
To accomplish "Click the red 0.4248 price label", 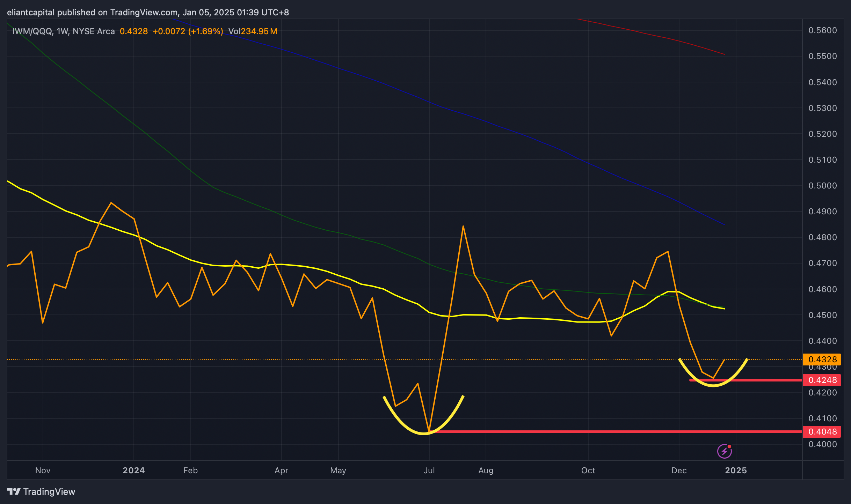I will click(822, 380).
